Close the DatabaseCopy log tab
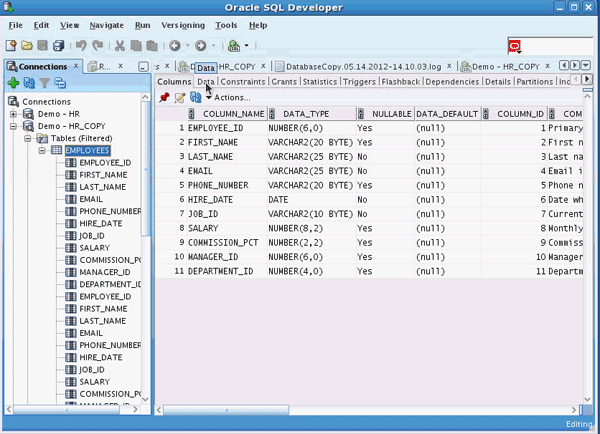The width and height of the screenshot is (600, 434). [449, 66]
